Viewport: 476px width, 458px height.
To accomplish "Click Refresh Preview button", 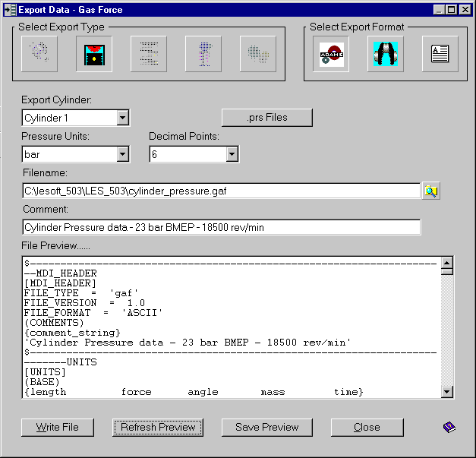I will coord(158,428).
